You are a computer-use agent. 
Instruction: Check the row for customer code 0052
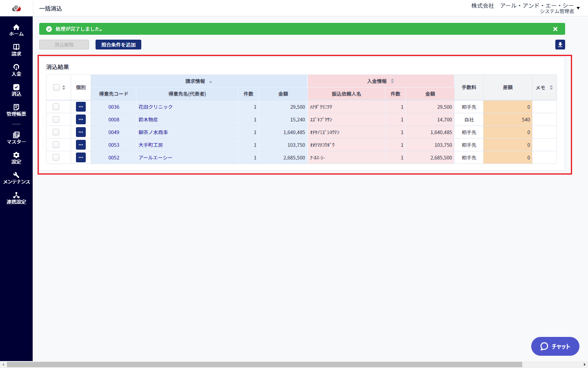pos(56,157)
